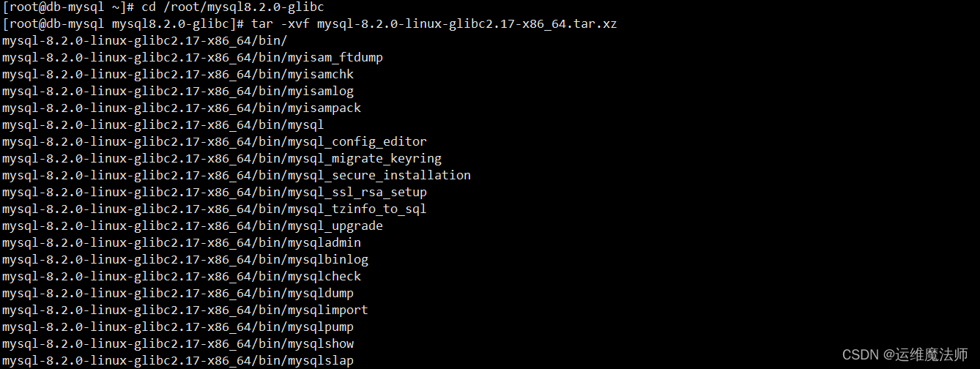Click the CSDN watermark text
The width and height of the screenshot is (980, 369).
(905, 355)
